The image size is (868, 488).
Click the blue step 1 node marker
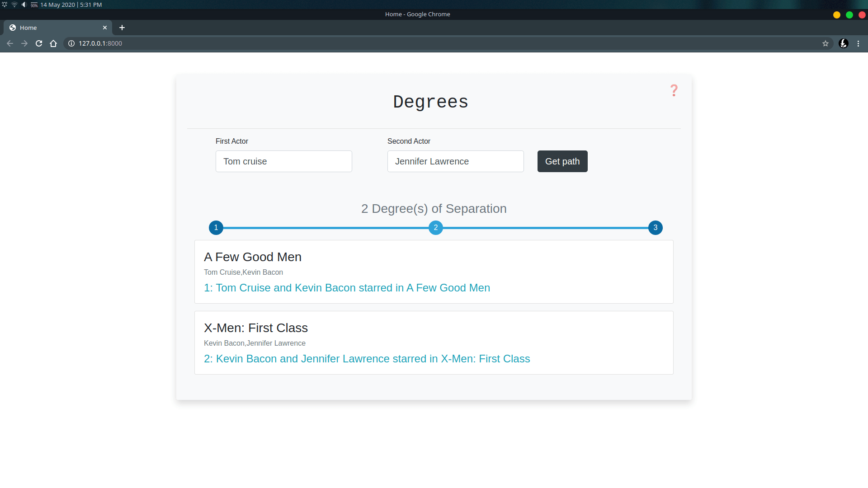click(x=216, y=228)
